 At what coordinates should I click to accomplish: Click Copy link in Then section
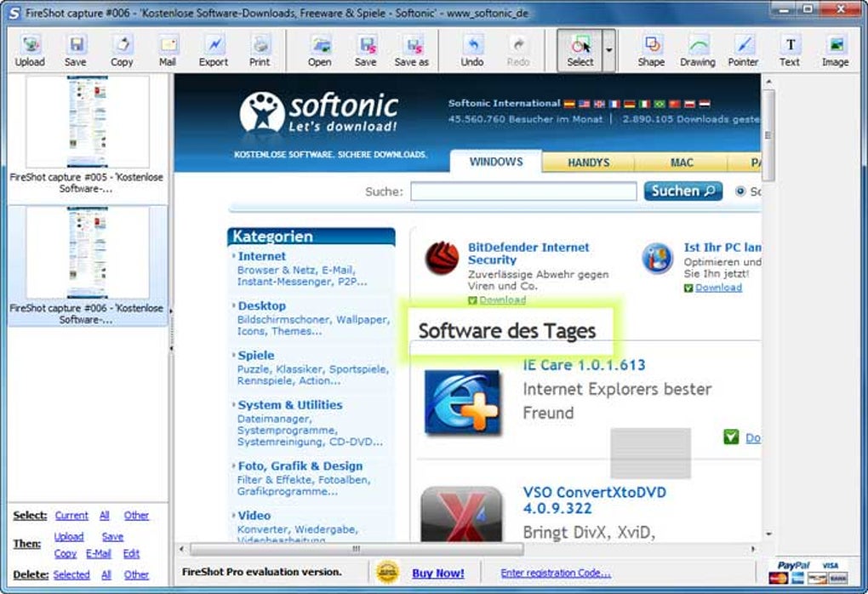pyautogui.click(x=66, y=554)
